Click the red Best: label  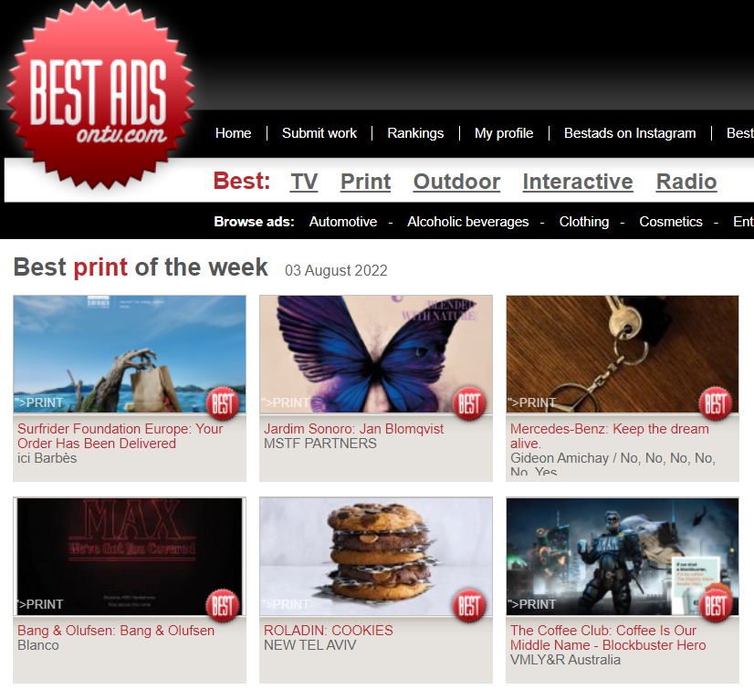click(241, 182)
